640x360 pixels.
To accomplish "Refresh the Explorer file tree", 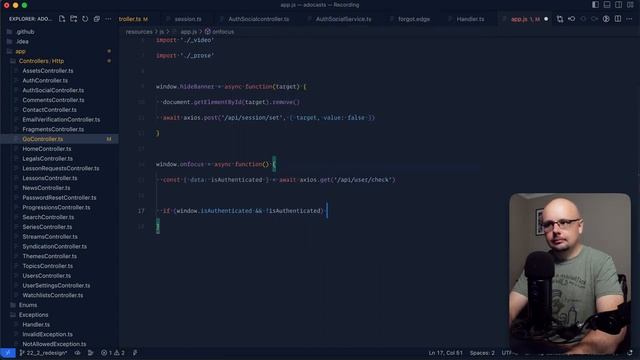I will 85,19.
